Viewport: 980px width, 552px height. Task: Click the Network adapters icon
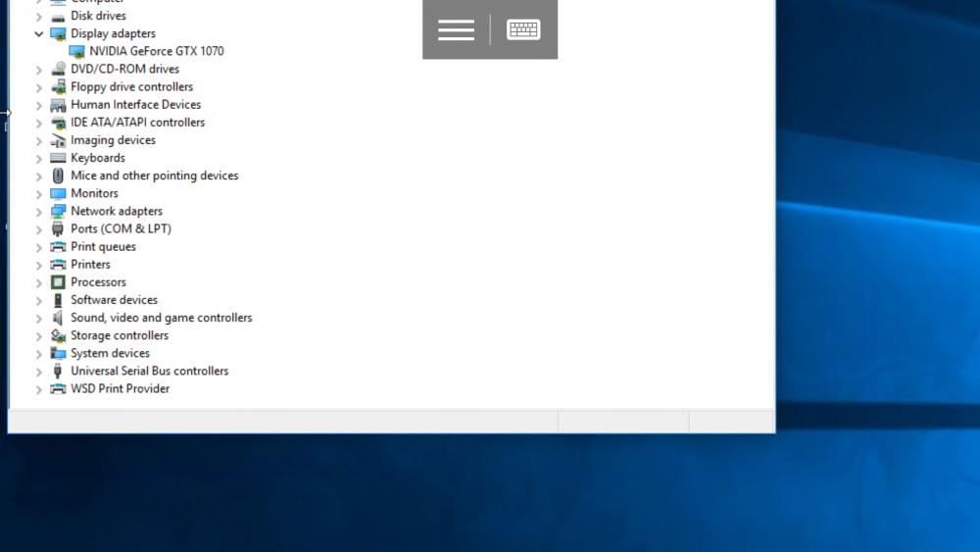pyautogui.click(x=58, y=212)
